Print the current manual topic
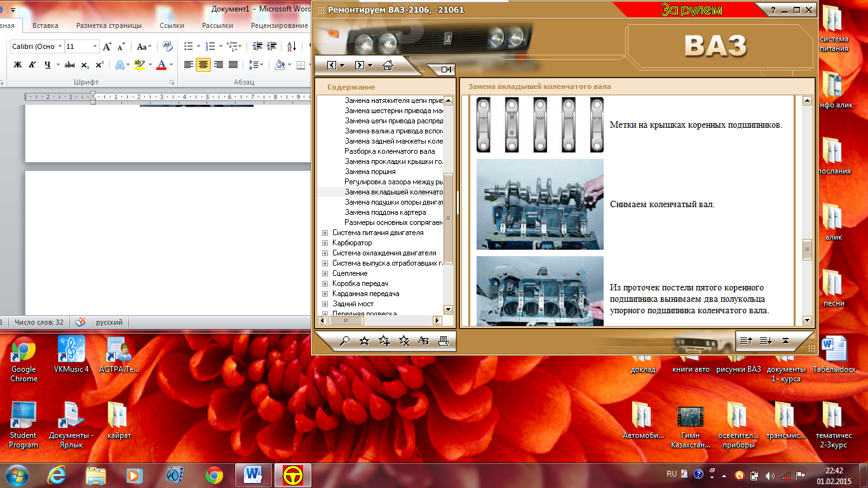The width and height of the screenshot is (868, 488). pyautogui.click(x=444, y=341)
